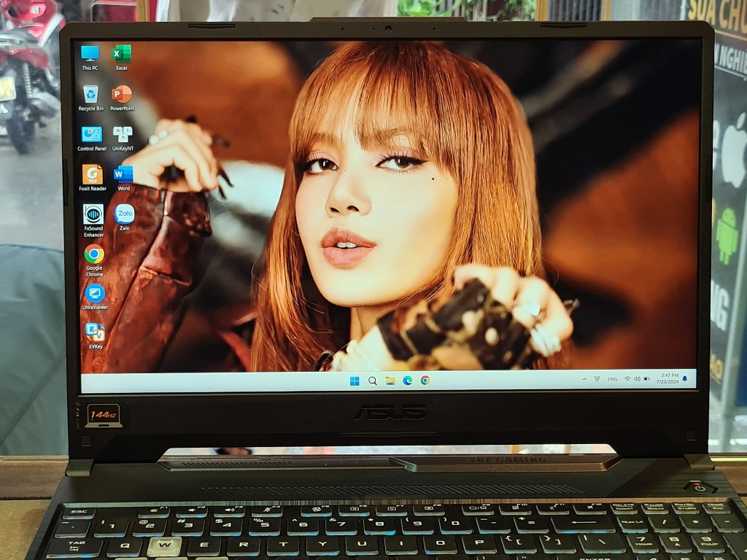Viewport: 747px width, 560px height.
Task: Click the V-shaped tray icon
Action: point(597,379)
